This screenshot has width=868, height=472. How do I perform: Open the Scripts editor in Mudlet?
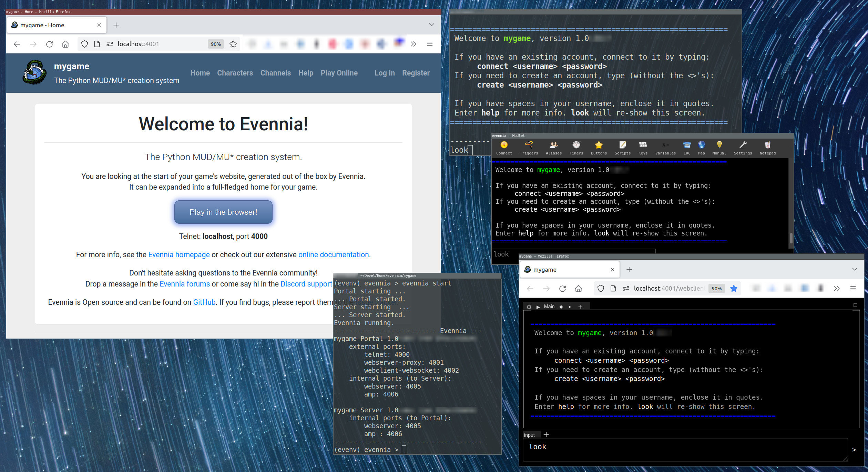623,148
